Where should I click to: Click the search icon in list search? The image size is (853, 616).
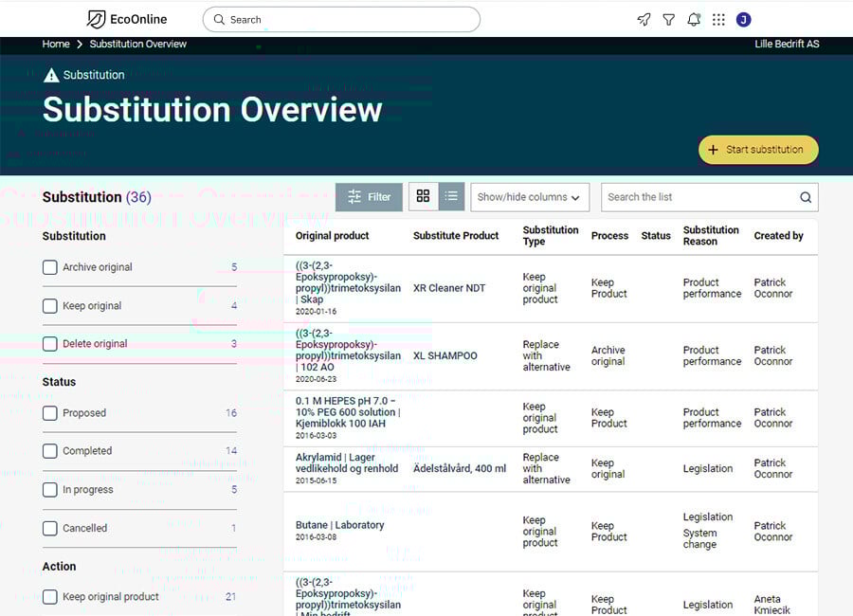pyautogui.click(x=806, y=197)
